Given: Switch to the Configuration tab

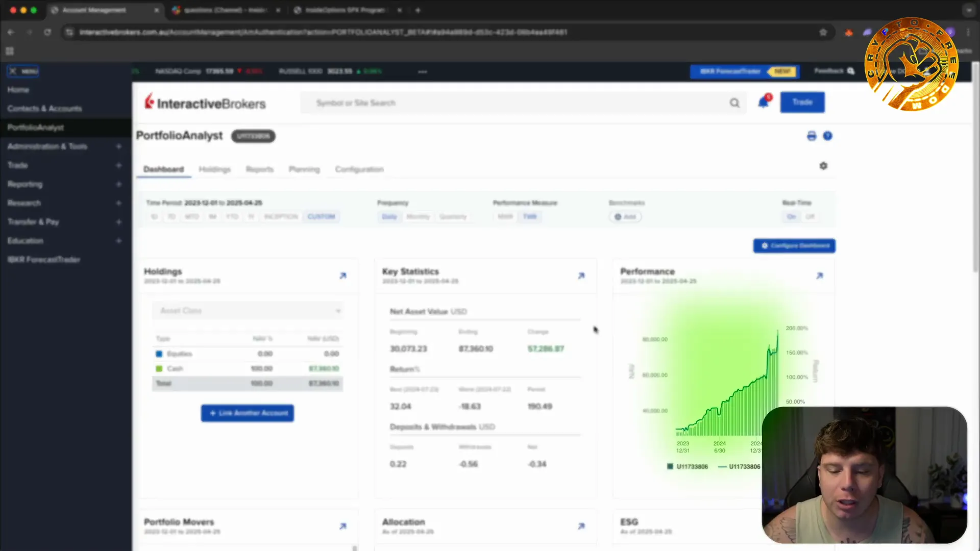Looking at the screenshot, I should pos(359,169).
